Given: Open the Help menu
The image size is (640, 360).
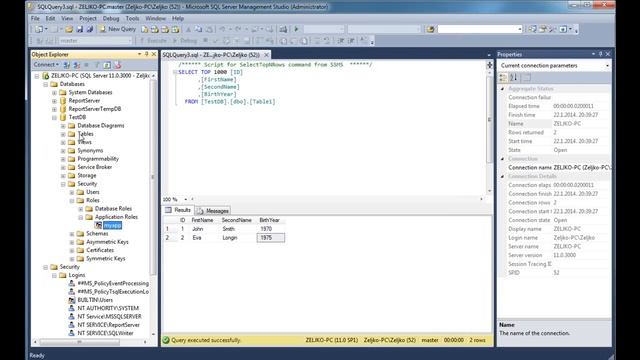Looking at the screenshot, I should pyautogui.click(x=178, y=18).
